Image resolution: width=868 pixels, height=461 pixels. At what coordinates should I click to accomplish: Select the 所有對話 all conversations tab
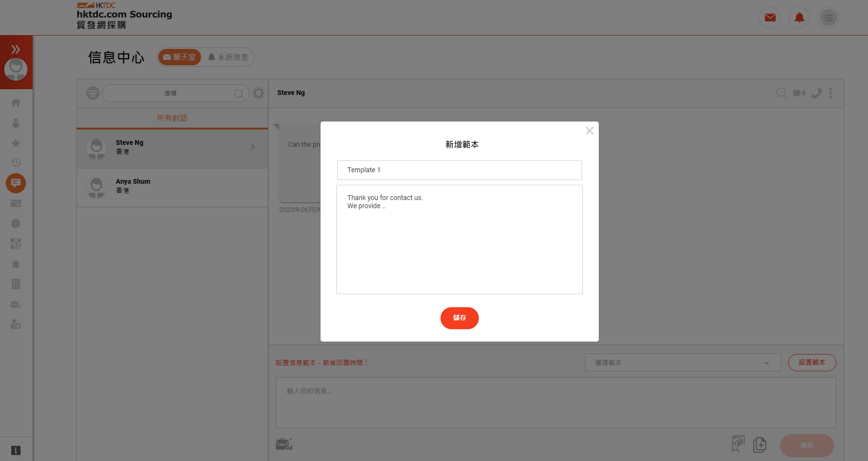(x=172, y=118)
